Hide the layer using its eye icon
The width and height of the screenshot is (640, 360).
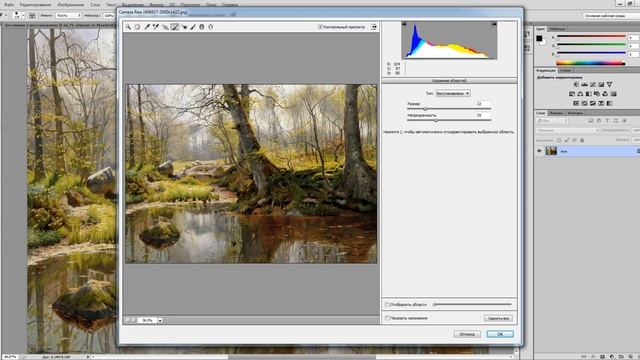[x=539, y=151]
